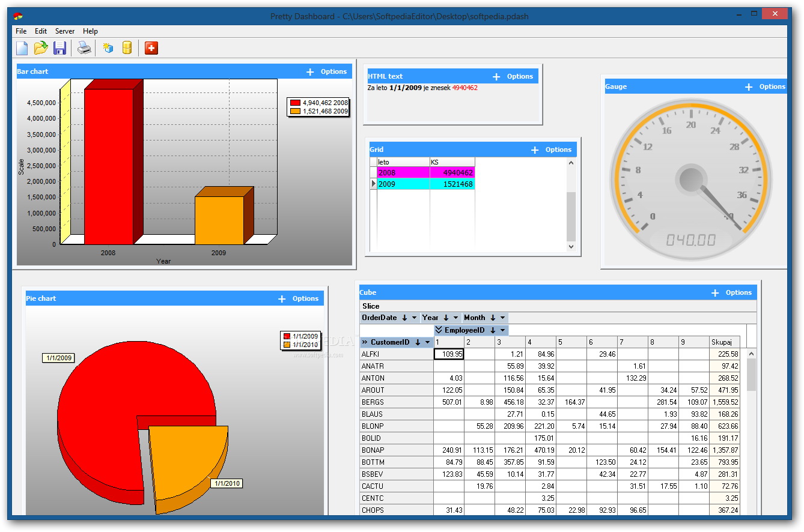Select the 1521468 cell in the Grid
The width and height of the screenshot is (804, 532).
coord(452,184)
